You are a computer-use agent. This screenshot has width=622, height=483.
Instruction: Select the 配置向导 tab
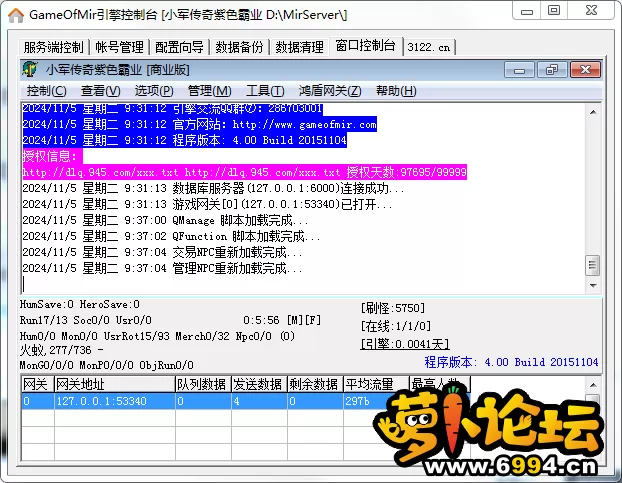[x=179, y=47]
